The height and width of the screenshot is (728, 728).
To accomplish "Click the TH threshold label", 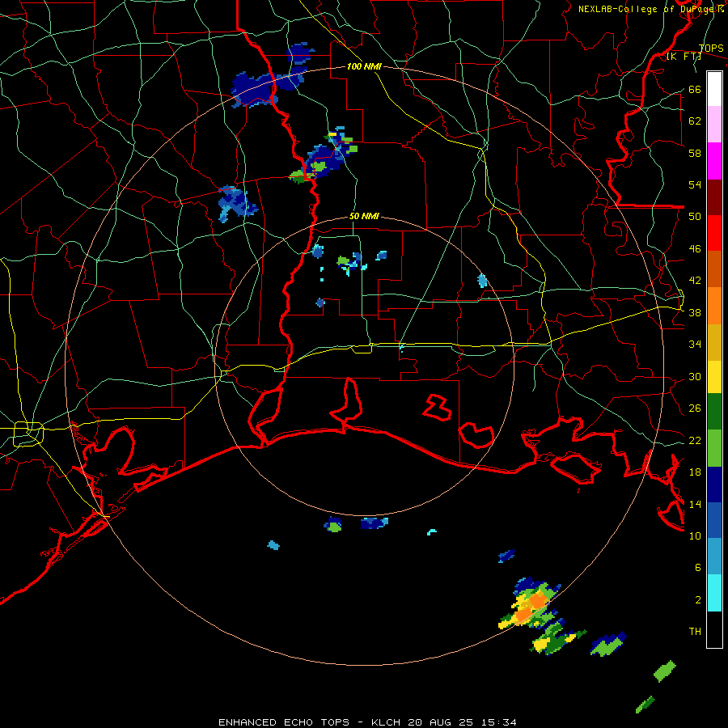I will tap(695, 631).
